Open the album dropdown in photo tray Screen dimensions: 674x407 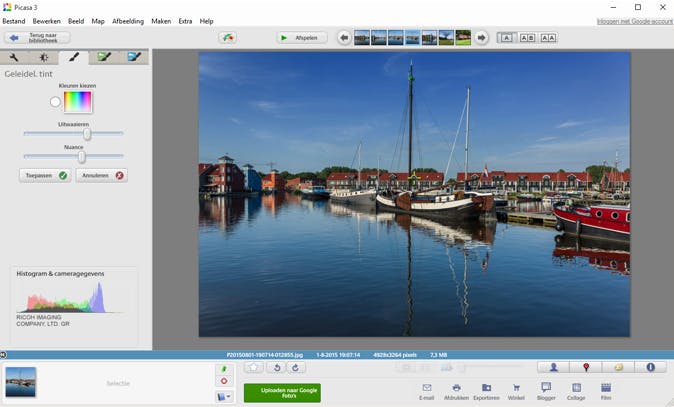223,396
